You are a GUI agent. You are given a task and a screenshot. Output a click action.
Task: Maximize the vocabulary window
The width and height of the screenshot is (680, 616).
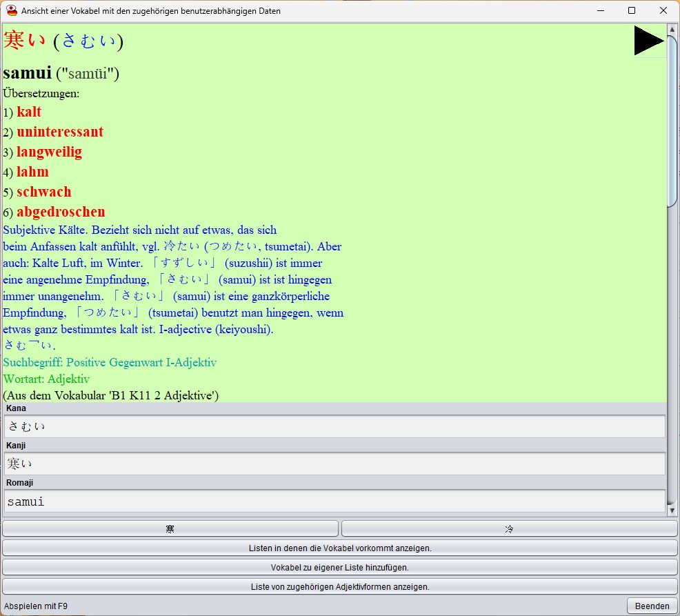(x=632, y=11)
